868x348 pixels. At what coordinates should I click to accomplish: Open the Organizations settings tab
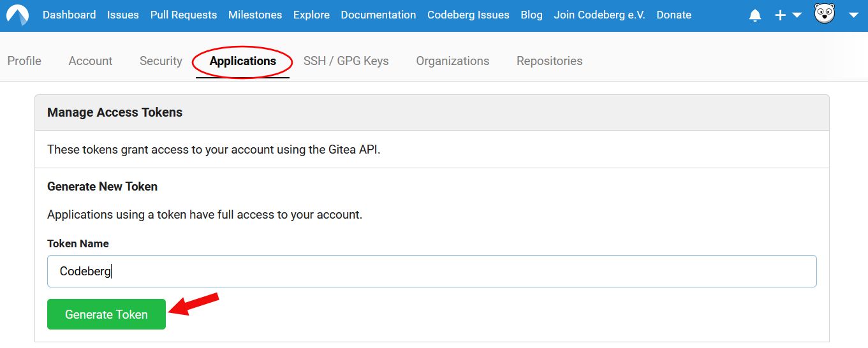click(452, 61)
